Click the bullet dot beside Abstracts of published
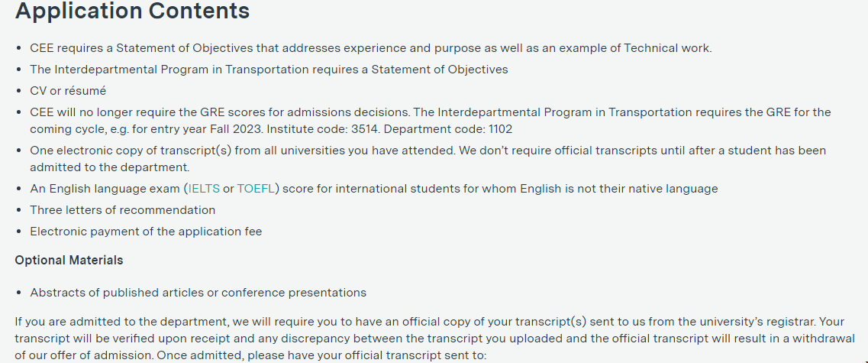Screen dimensions: 868x363 coord(19,293)
